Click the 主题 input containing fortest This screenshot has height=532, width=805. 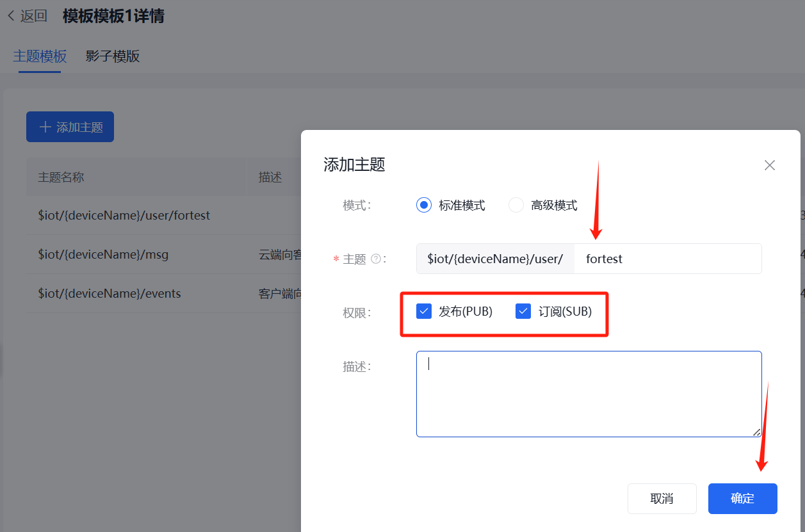pyautogui.click(x=668, y=259)
